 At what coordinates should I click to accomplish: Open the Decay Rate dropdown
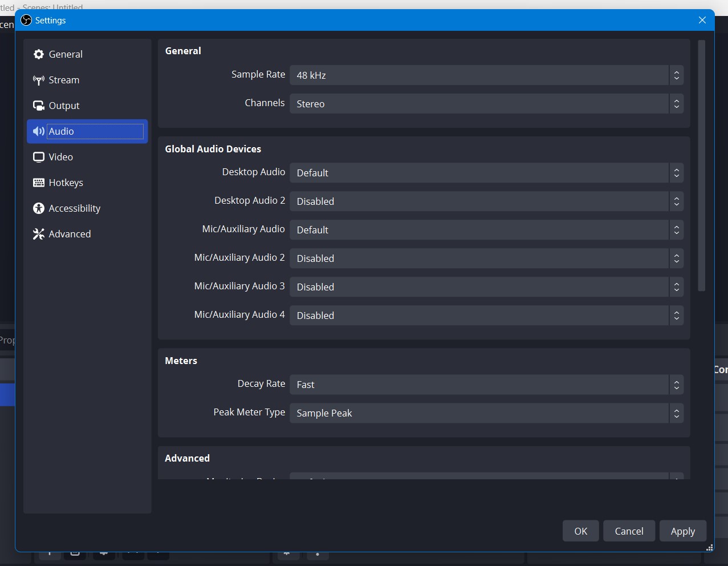point(486,384)
